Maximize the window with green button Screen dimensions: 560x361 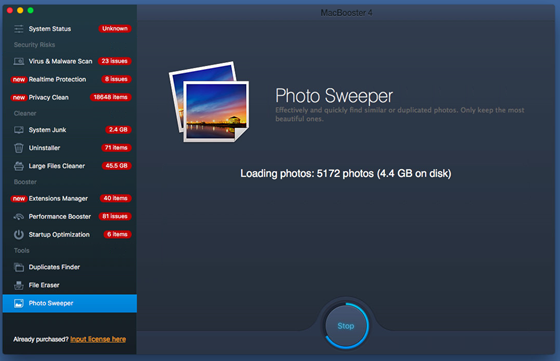[x=30, y=10]
